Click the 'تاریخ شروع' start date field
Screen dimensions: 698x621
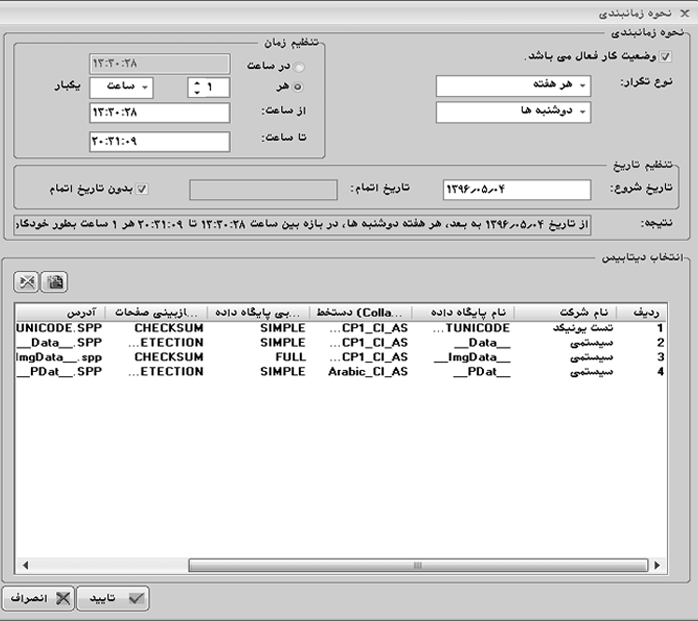[x=502, y=189]
